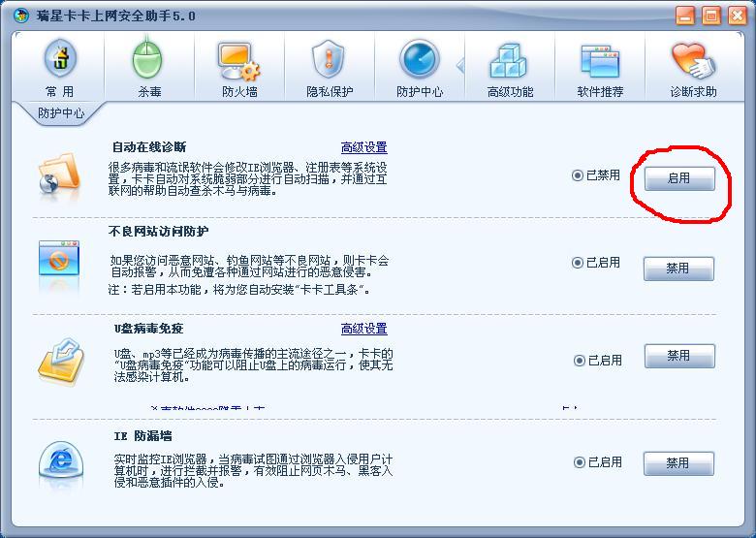Open 高级设置 link for 自动在线诊断
This screenshot has width=756, height=538.
pos(364,147)
